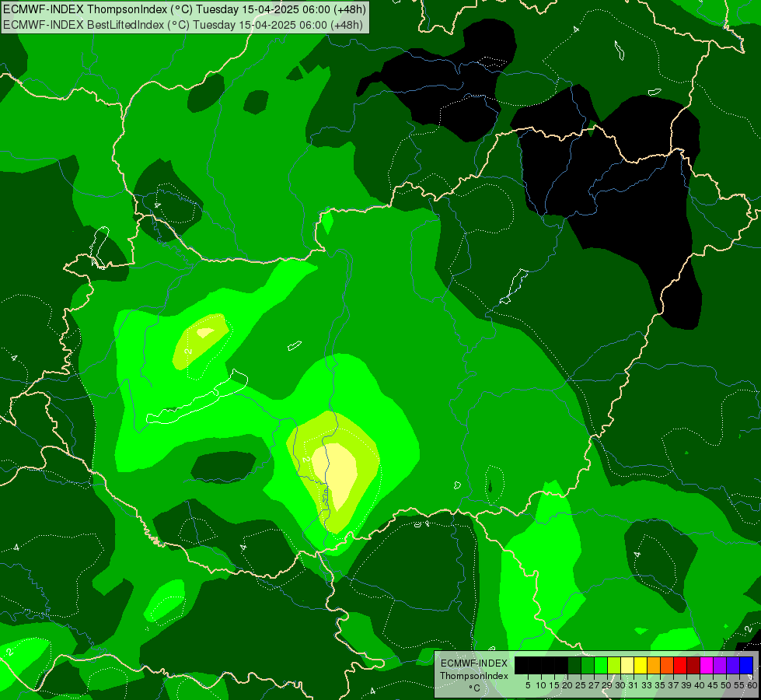The image size is (761, 700).
Task: Click the ECMWF-INDEX label in the legend
Action: (x=474, y=663)
